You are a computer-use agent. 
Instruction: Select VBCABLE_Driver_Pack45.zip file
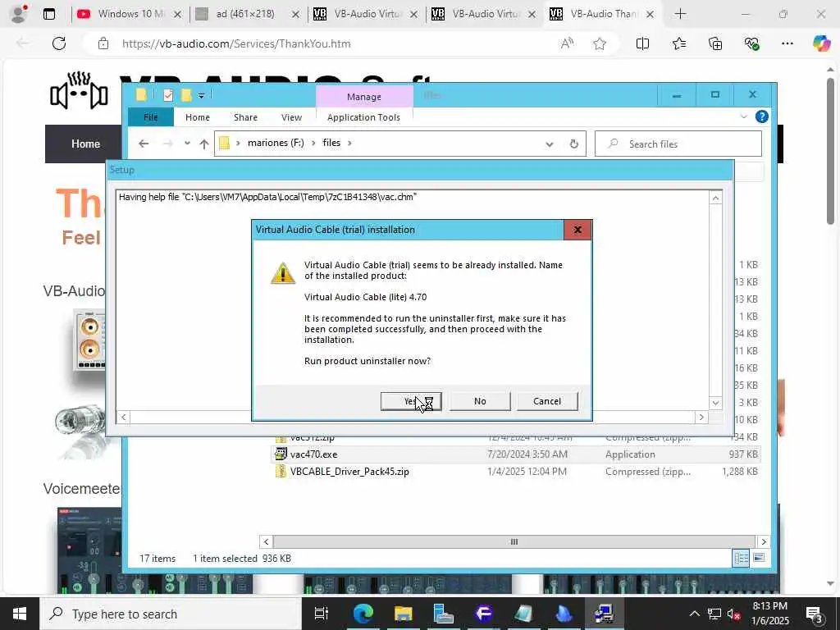point(515,472)
